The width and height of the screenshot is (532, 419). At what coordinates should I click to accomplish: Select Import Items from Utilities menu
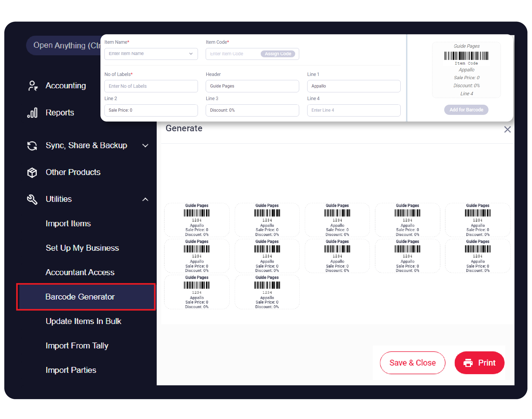68,224
